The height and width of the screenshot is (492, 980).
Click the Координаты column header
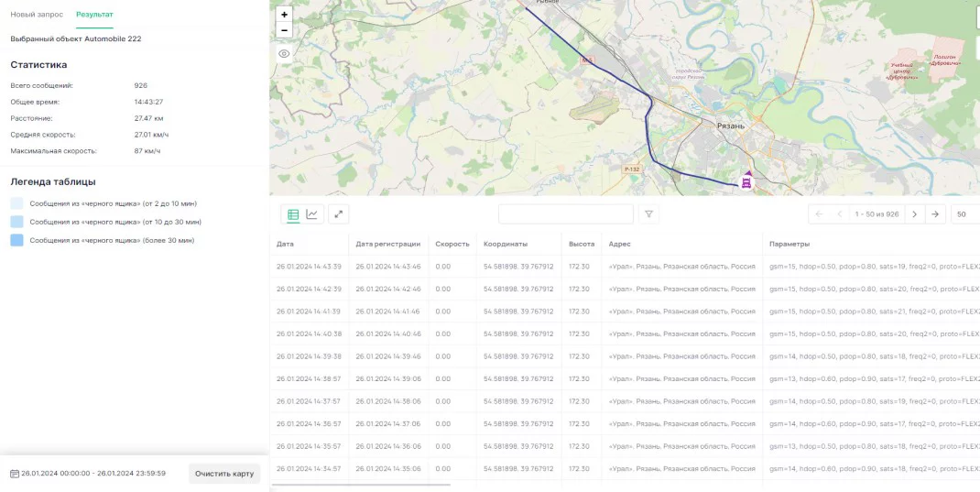click(x=506, y=244)
